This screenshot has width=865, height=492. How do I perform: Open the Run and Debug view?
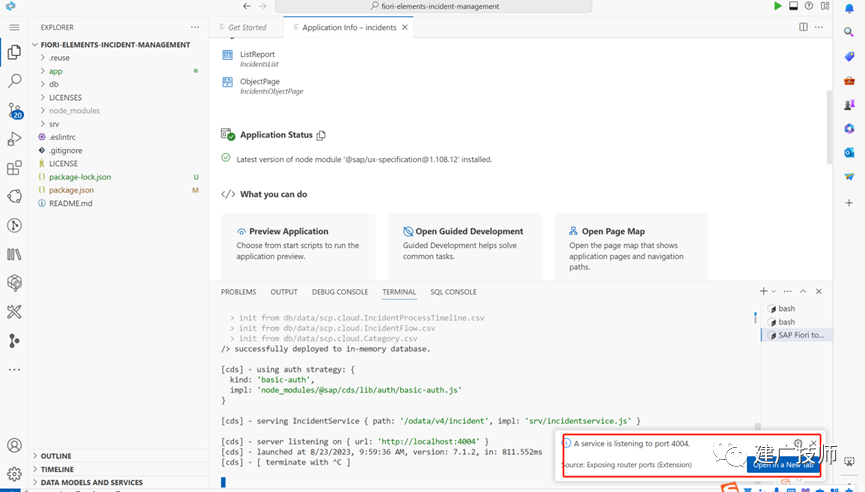click(14, 139)
